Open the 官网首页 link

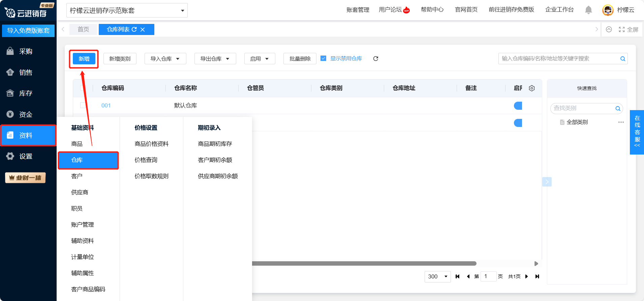[466, 10]
